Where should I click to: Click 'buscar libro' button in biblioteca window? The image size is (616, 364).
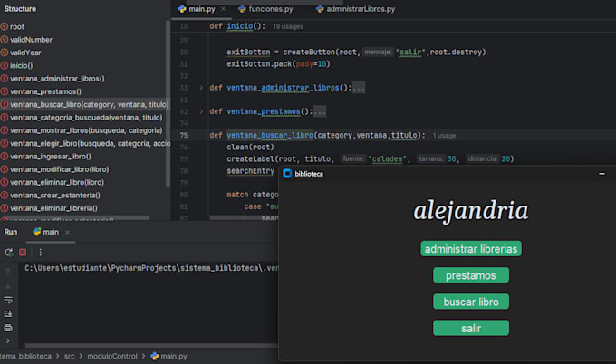pyautogui.click(x=471, y=302)
